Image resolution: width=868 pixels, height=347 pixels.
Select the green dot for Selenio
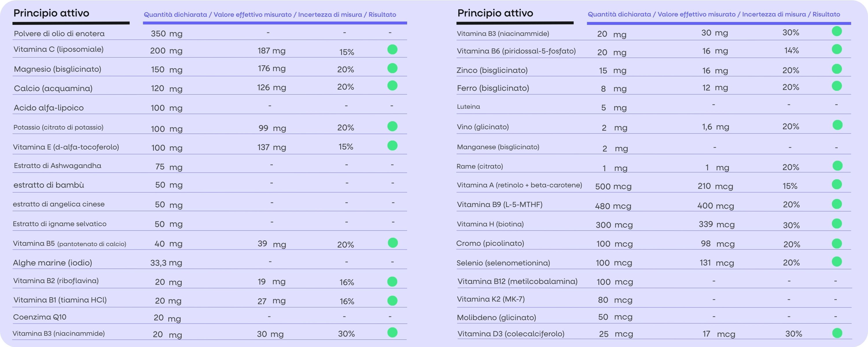837,262
